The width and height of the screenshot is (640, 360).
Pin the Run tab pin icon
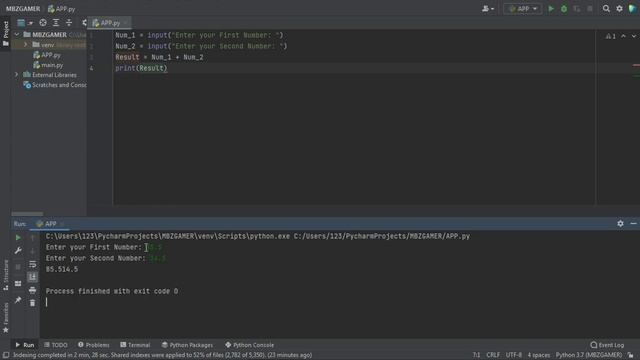(x=18, y=300)
